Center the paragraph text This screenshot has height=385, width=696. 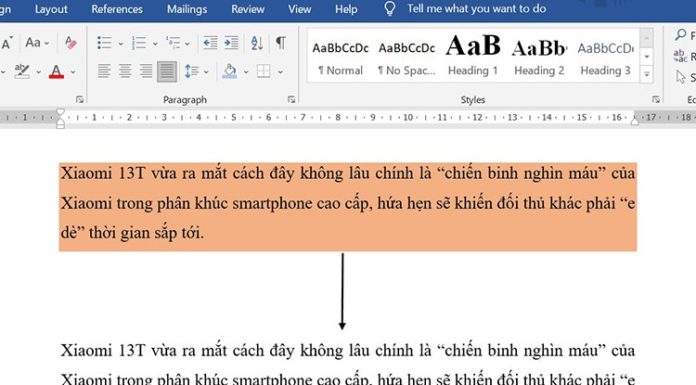125,71
